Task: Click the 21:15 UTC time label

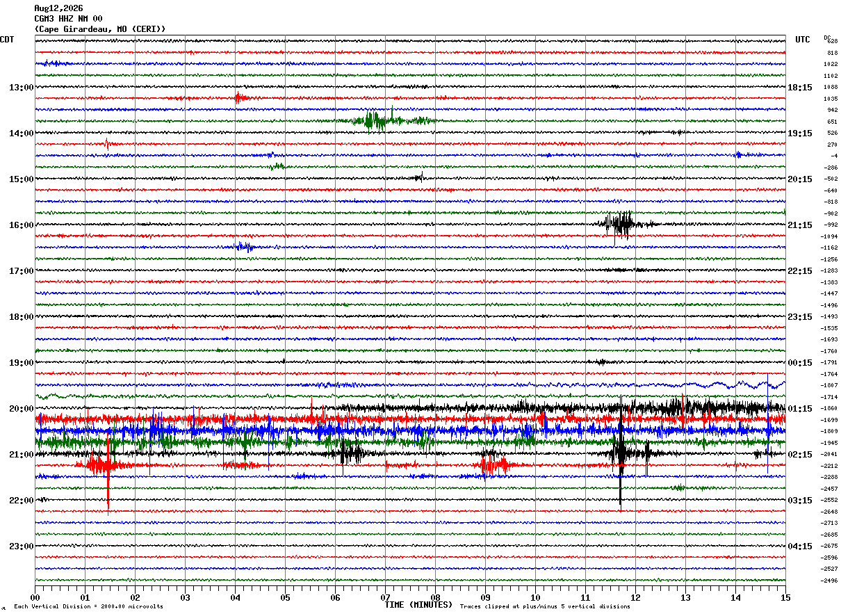Action: coord(800,225)
